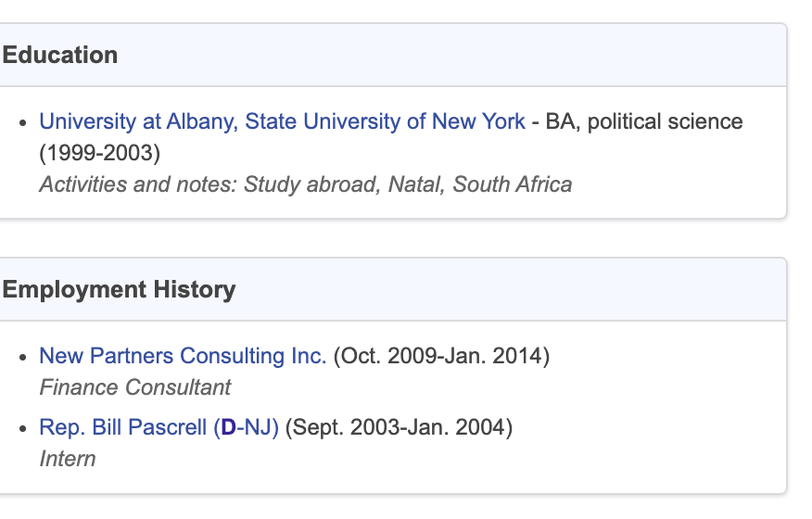The image size is (812, 519).
Task: Click the '-NJ)' part of Pascrell link
Action: (258, 427)
